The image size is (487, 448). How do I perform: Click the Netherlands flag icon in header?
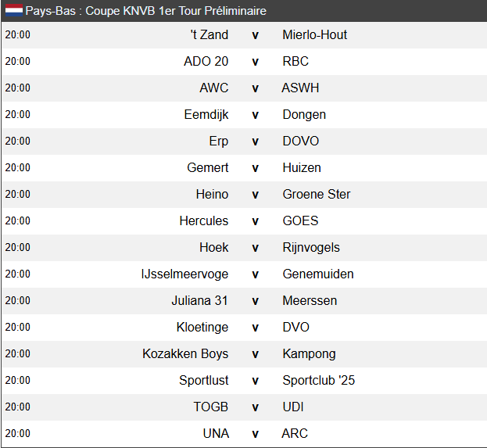pos(13,11)
